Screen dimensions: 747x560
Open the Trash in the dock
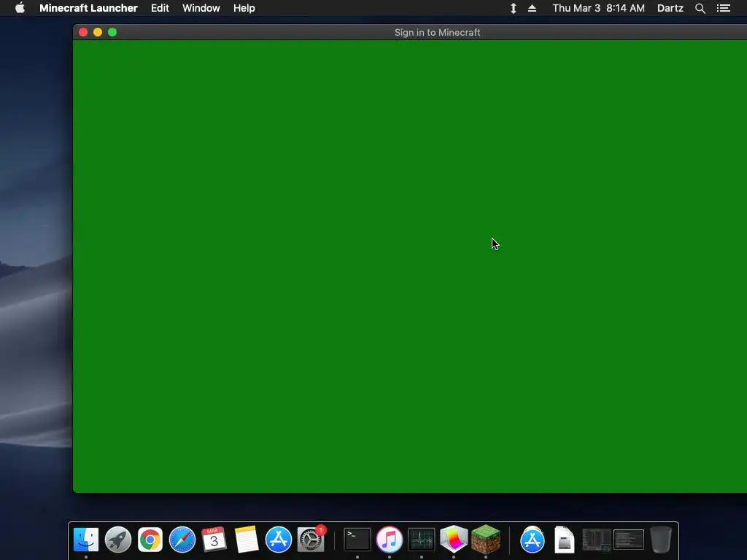661,540
